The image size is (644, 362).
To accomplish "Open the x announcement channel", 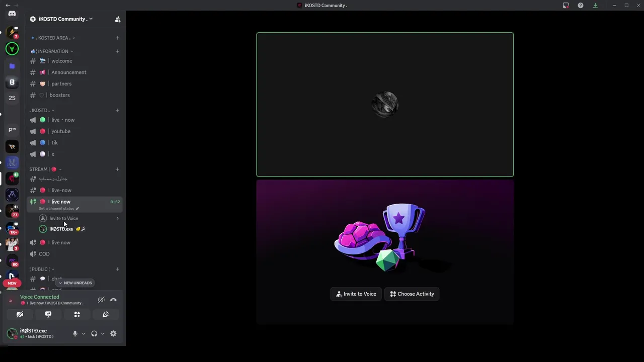I will [75, 154].
